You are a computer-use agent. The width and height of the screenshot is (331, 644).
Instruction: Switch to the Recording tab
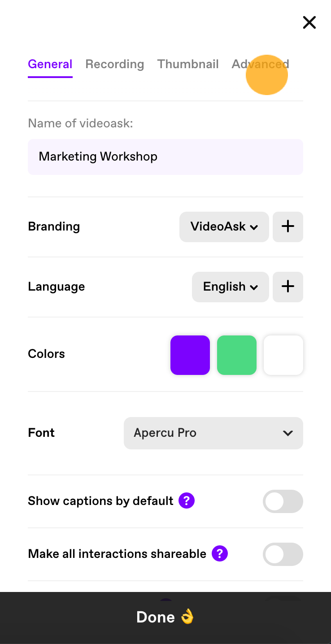[x=115, y=64]
